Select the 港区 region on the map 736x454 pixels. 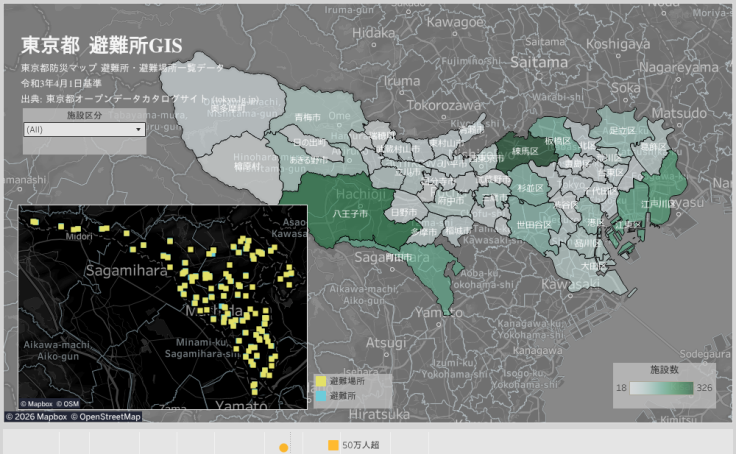tap(595, 222)
